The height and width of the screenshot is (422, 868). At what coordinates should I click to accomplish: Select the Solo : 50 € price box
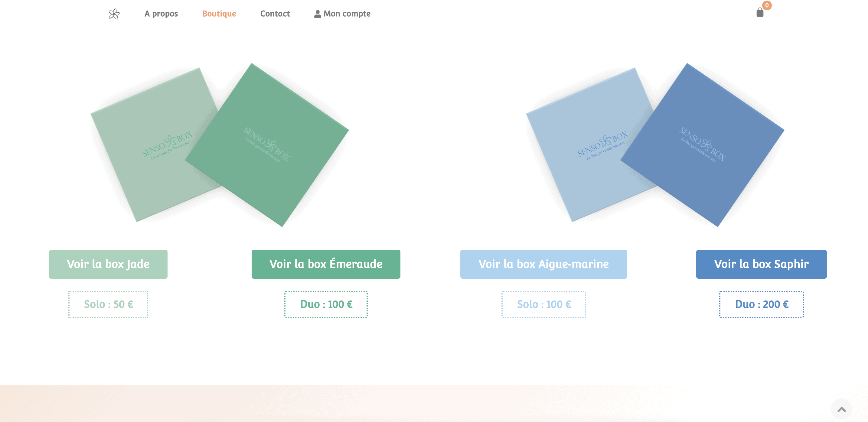[x=108, y=304]
